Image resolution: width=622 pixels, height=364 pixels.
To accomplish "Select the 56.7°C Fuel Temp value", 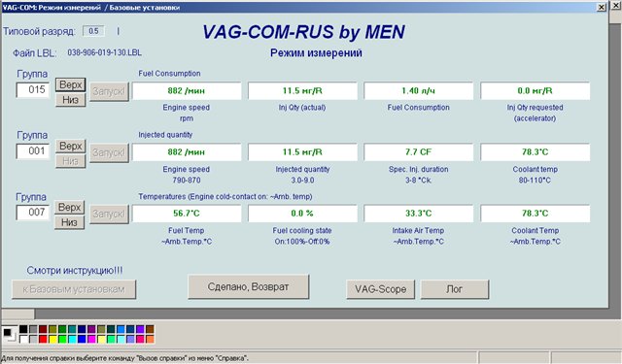I will 187,214.
